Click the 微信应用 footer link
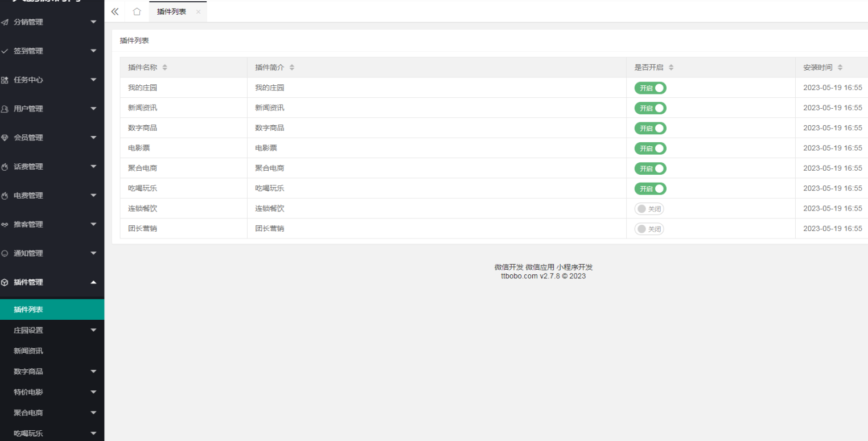Viewport: 868px width, 441px height. (540, 267)
